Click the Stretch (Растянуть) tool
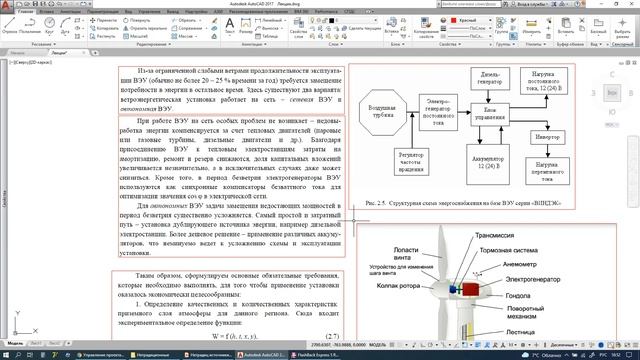This screenshot has width=640, height=360. 103,36
